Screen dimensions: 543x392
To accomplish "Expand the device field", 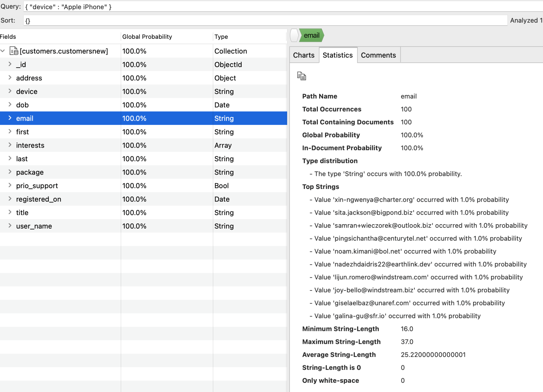I will [10, 91].
